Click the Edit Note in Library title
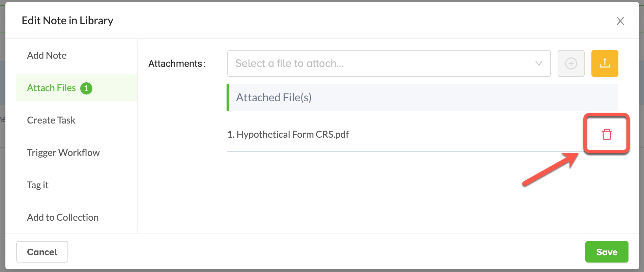Image resolution: width=644 pixels, height=272 pixels. point(67,21)
